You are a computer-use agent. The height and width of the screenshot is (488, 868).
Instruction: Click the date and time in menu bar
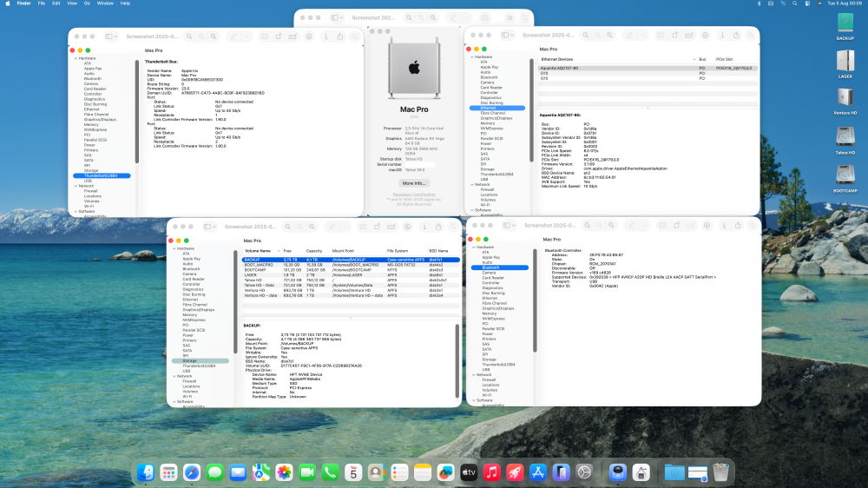pyautogui.click(x=845, y=3)
